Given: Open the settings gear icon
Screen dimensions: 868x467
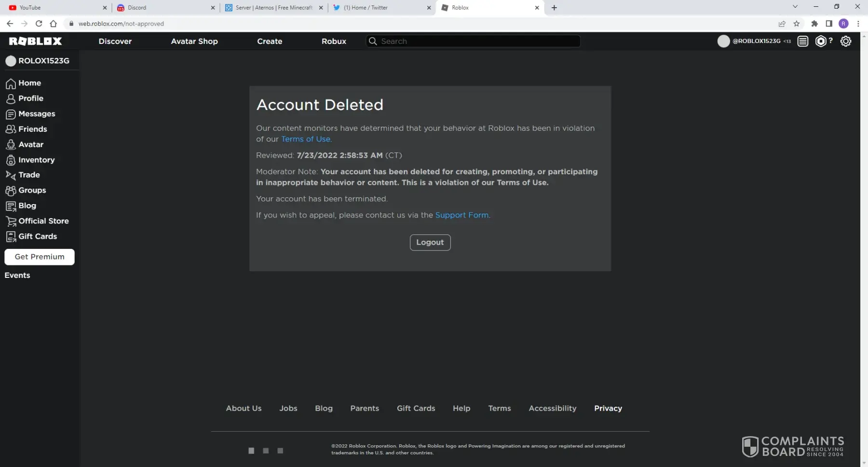Looking at the screenshot, I should point(845,41).
